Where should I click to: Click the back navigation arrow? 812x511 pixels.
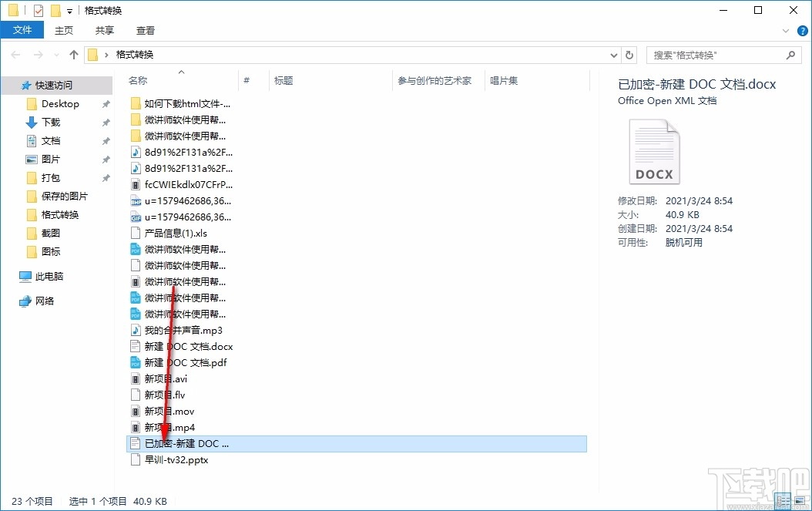(15, 55)
